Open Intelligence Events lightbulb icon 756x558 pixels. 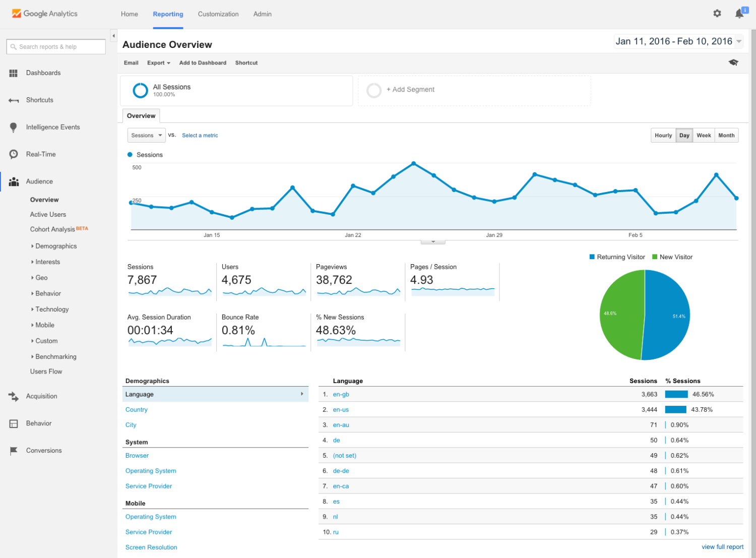tap(14, 127)
